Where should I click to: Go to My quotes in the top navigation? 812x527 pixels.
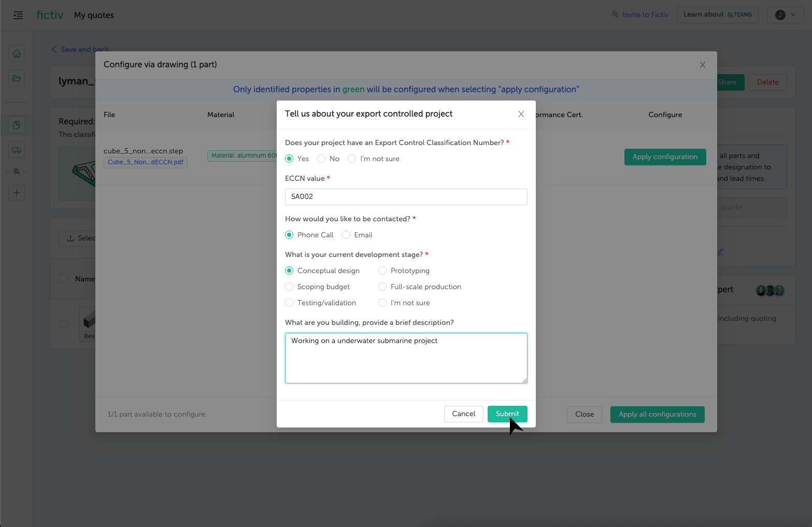coord(94,15)
